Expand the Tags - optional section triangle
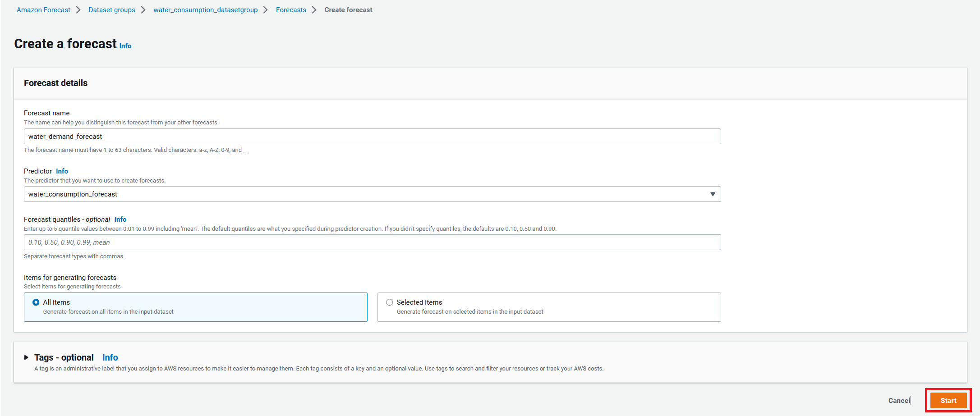The image size is (980, 416). point(26,357)
